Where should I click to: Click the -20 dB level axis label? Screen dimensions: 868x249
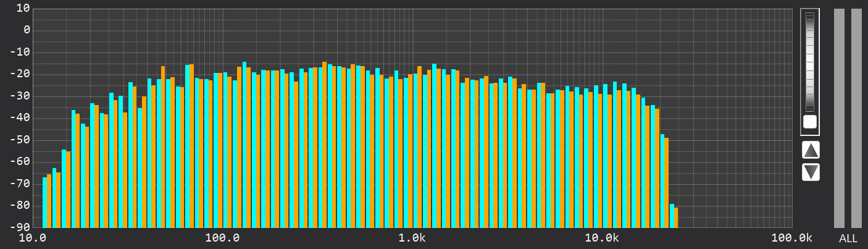[19, 74]
